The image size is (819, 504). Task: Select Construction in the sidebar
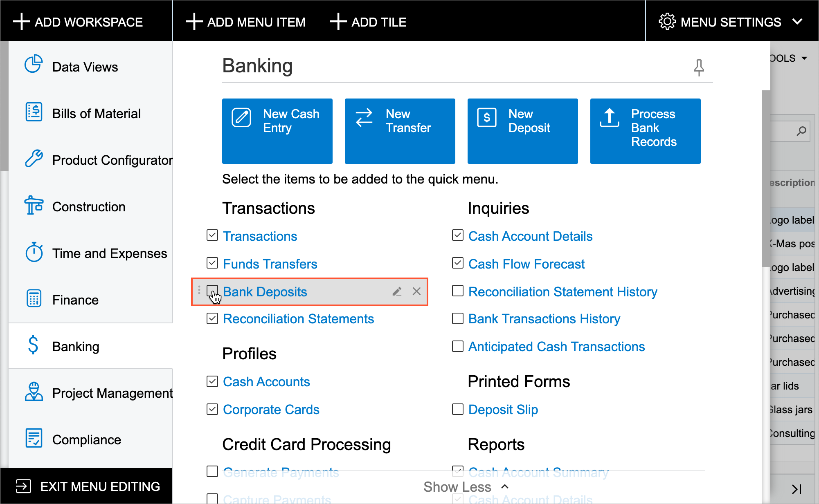pyautogui.click(x=88, y=207)
